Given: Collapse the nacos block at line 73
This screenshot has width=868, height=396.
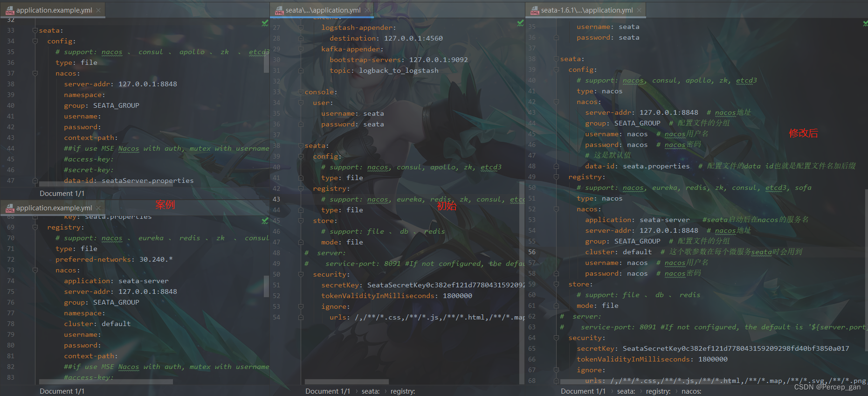Looking at the screenshot, I should pos(35,270).
